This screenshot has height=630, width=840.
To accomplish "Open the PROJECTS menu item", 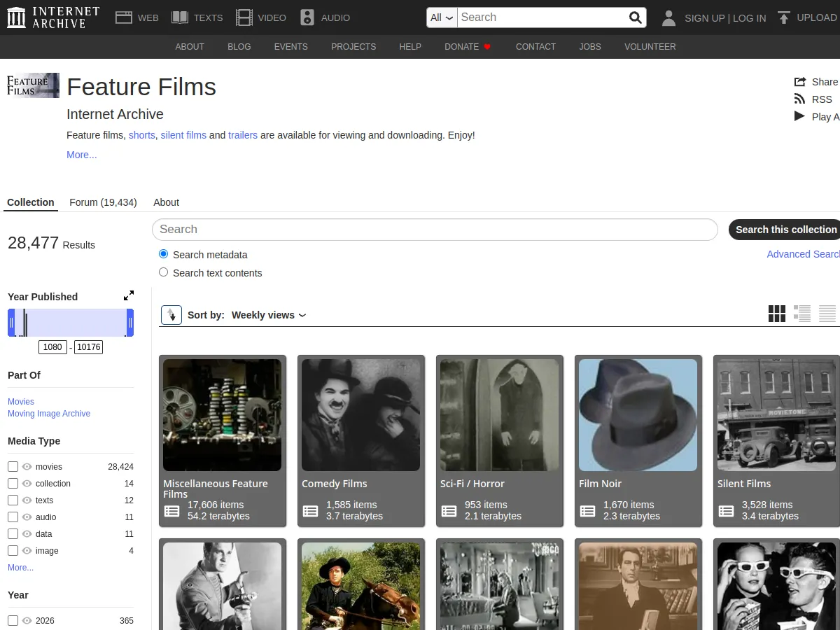I will tap(353, 47).
